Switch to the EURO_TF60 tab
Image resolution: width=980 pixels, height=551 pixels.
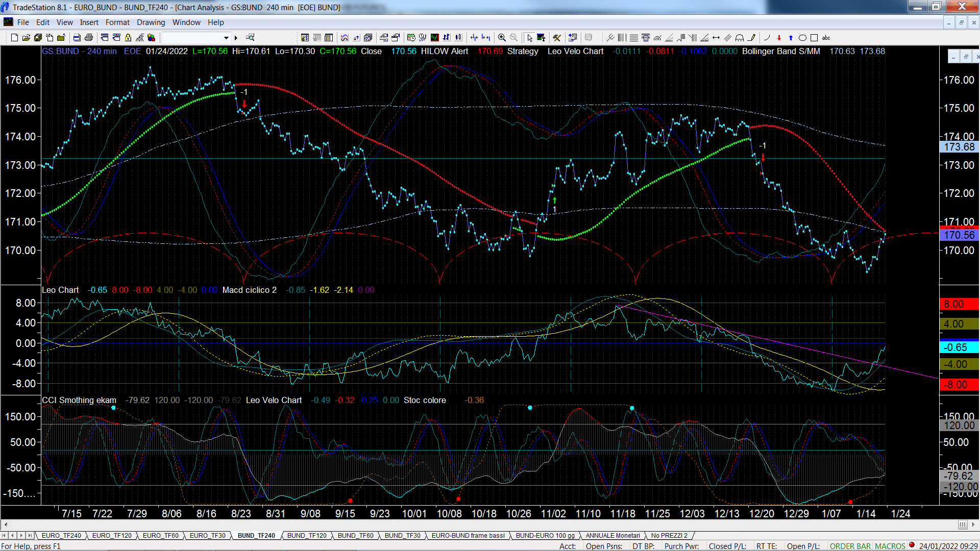161,535
